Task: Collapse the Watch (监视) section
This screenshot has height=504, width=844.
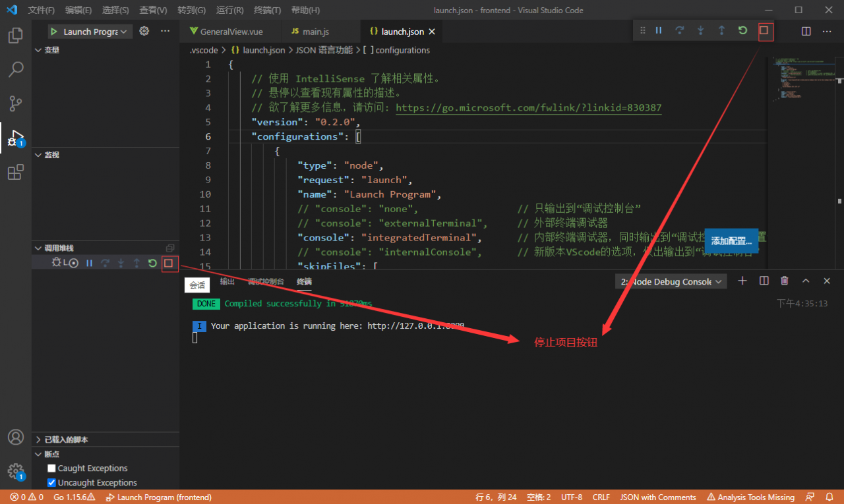Action: tap(105, 155)
